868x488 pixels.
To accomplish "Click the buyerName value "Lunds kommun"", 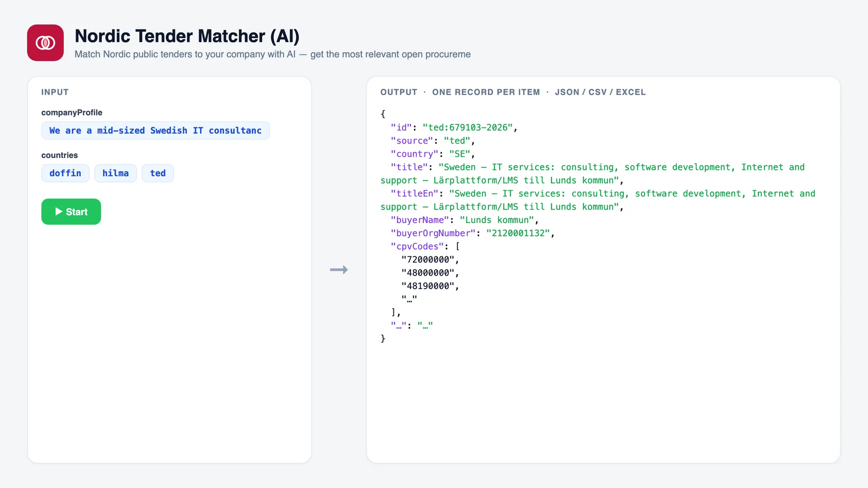I will 497,220.
